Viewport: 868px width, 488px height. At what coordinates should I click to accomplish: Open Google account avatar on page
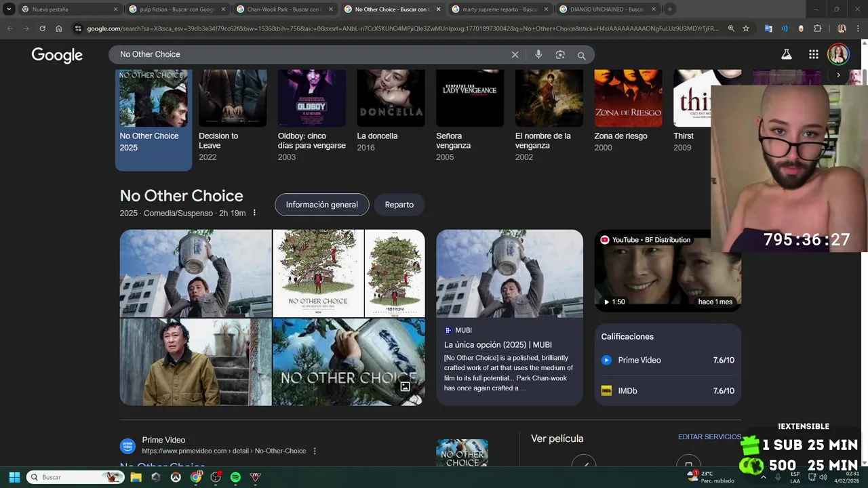pos(838,54)
